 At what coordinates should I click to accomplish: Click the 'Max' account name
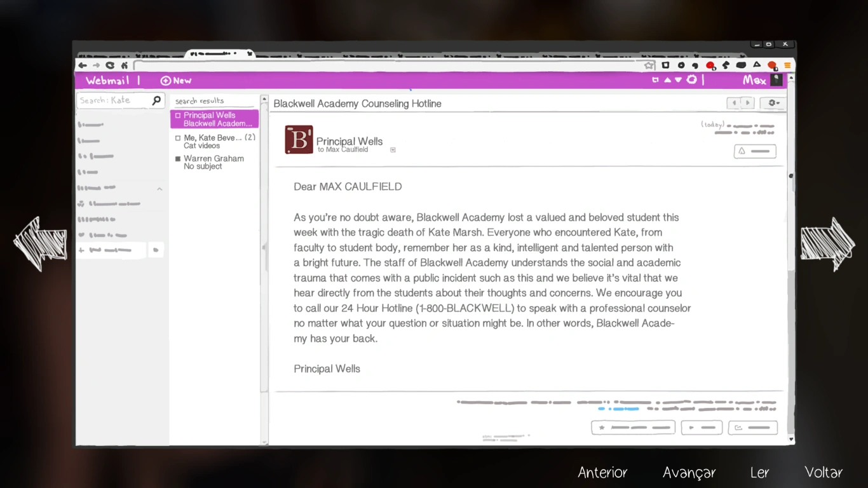click(x=755, y=81)
